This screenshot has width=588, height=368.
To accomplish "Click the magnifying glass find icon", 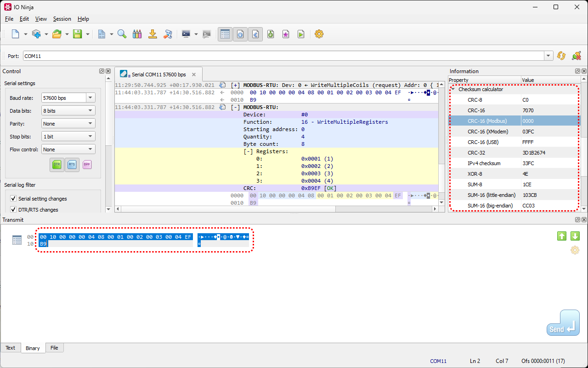I will (122, 34).
